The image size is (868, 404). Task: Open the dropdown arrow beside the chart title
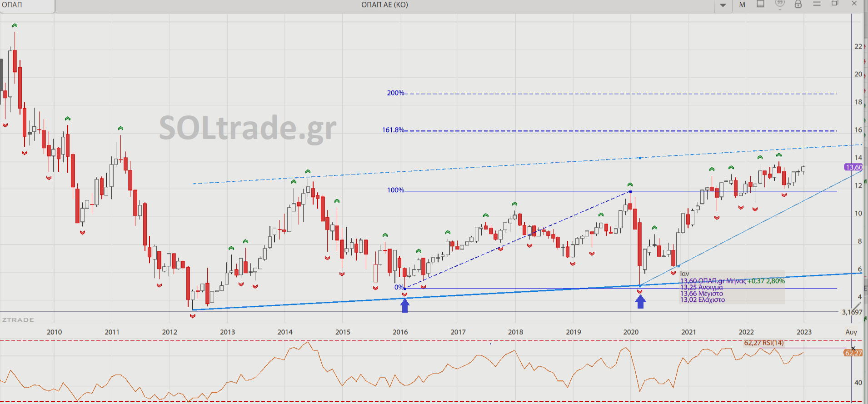click(x=723, y=5)
